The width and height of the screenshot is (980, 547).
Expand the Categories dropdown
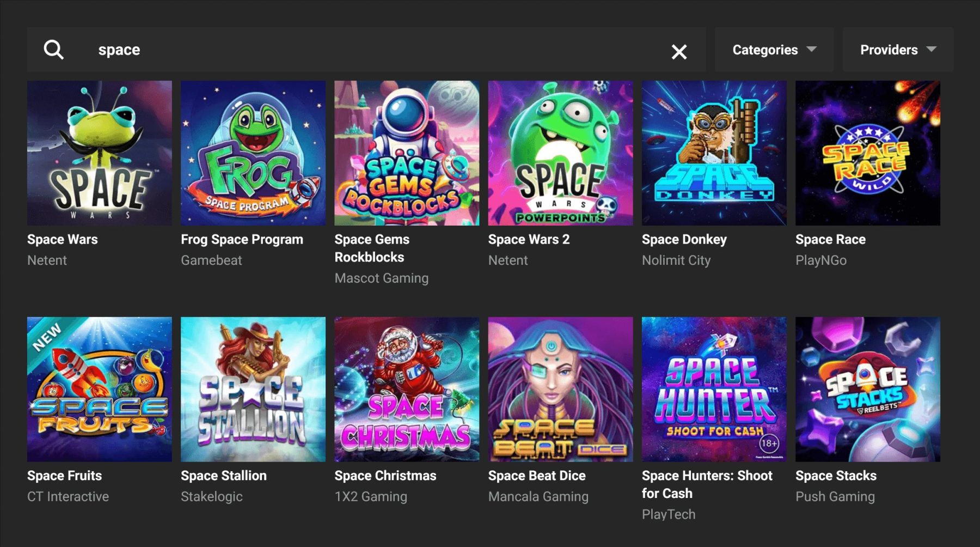(774, 50)
